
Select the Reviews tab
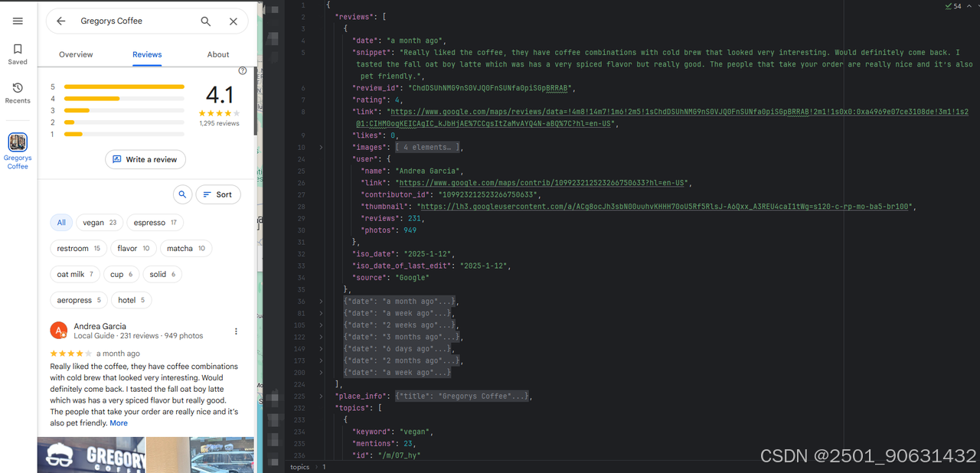tap(147, 54)
